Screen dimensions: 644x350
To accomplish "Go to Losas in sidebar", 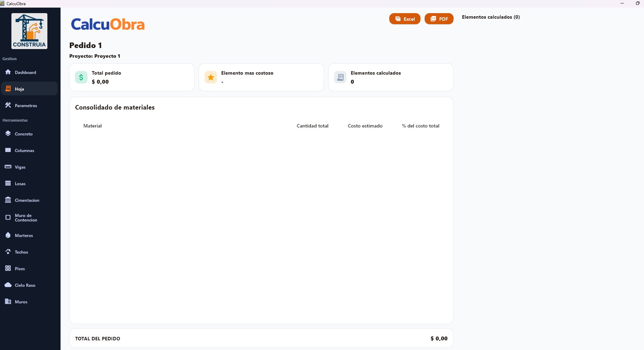I will point(20,183).
